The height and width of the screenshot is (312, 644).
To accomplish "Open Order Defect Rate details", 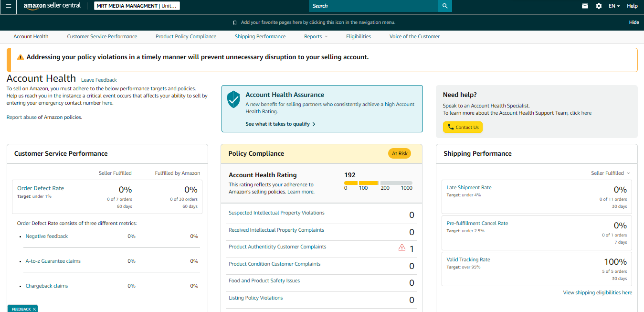I will click(x=41, y=188).
